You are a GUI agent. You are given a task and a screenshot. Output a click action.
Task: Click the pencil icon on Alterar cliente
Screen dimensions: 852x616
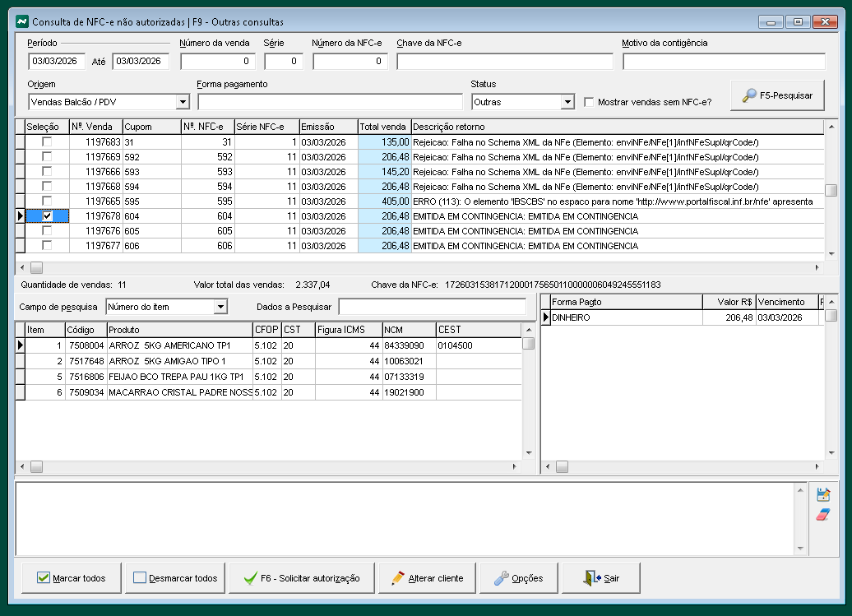[x=398, y=578]
